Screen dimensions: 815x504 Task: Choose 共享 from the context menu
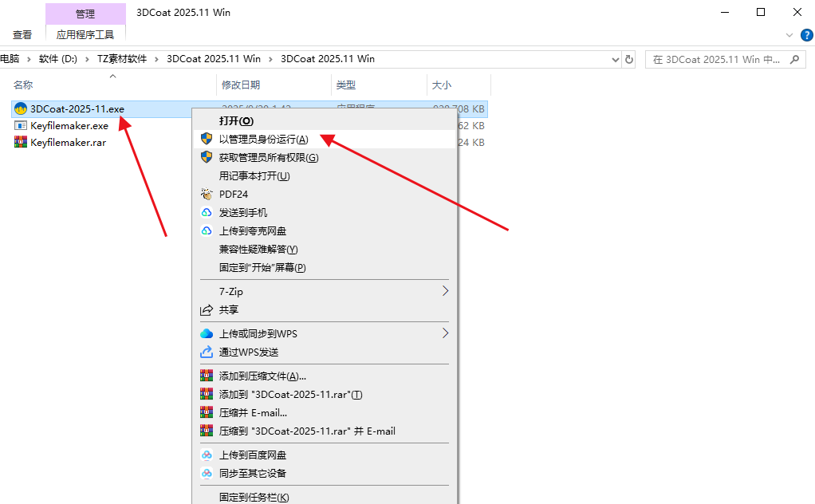(325, 309)
